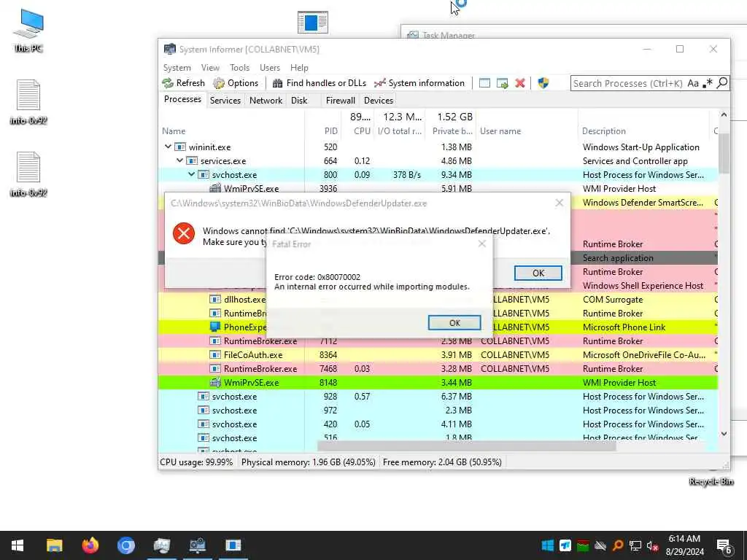
Task: Click the red error icon in dialog
Action: 183,234
